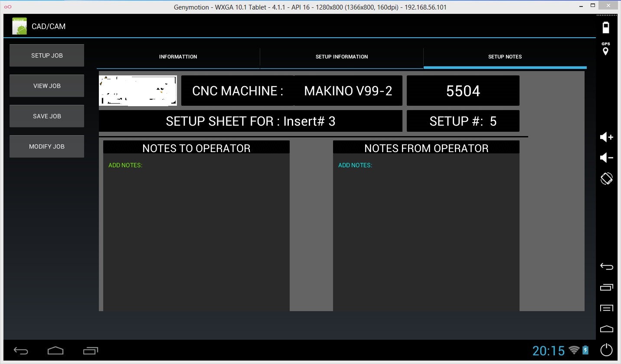Lower volume with Genymotion volume down icon

(606, 158)
